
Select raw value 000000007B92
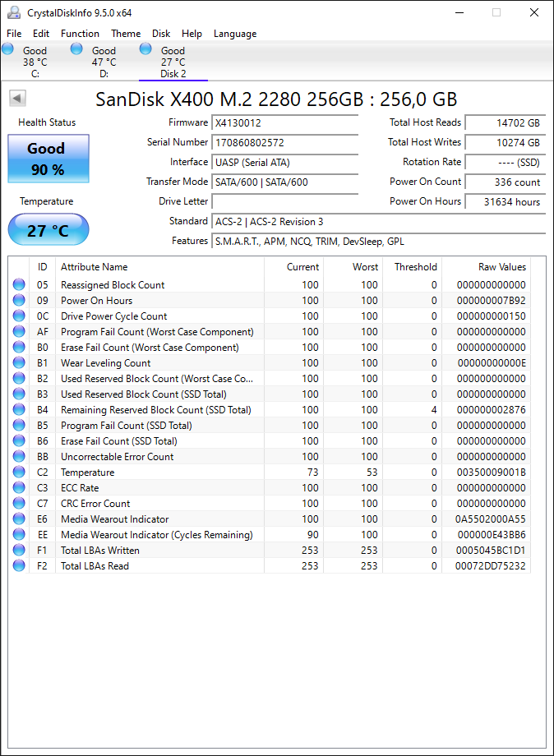[492, 301]
